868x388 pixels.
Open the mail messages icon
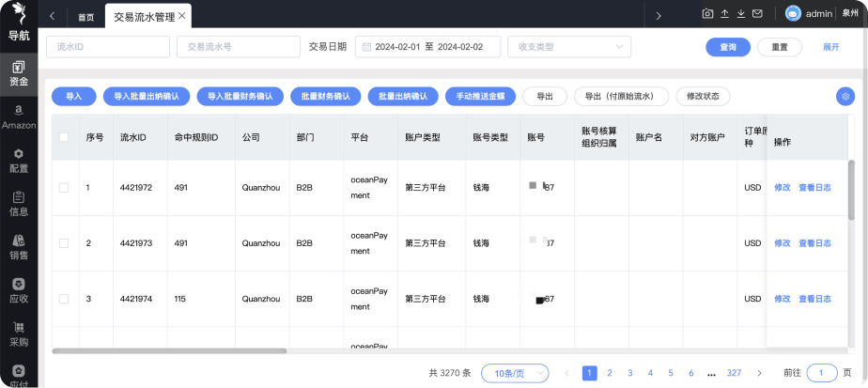756,14
